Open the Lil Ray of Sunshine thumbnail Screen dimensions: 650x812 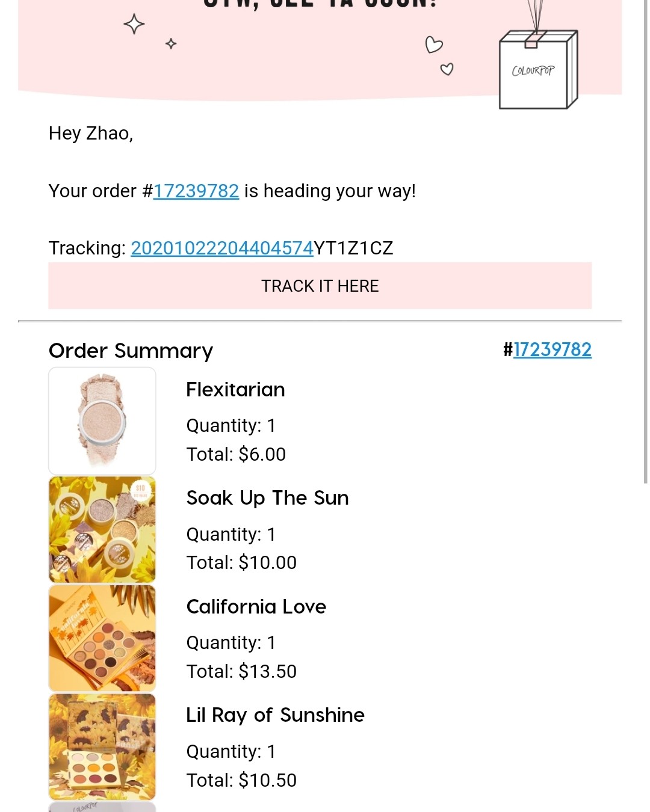point(102,747)
